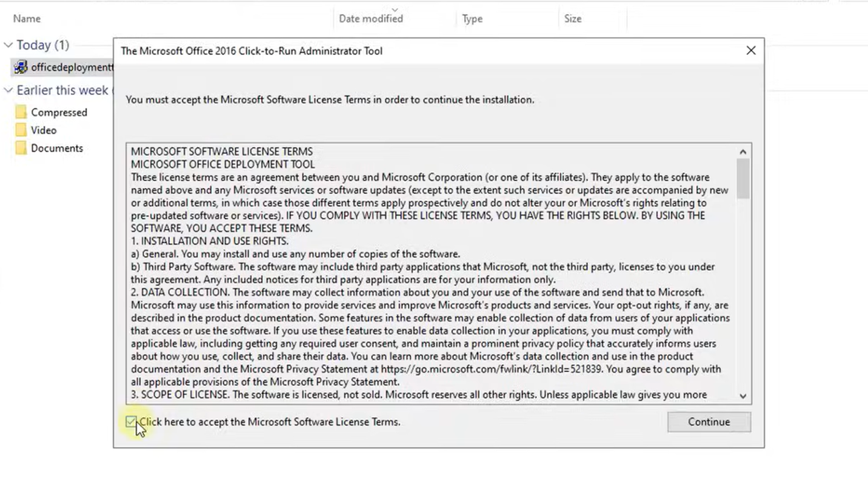
Task: Click the license text scrollbar down arrow
Action: 743,396
